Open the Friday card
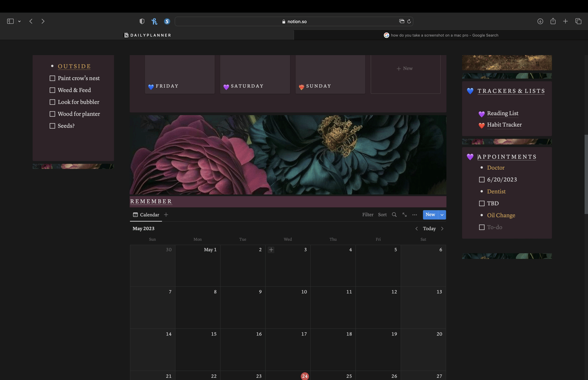 (180, 74)
